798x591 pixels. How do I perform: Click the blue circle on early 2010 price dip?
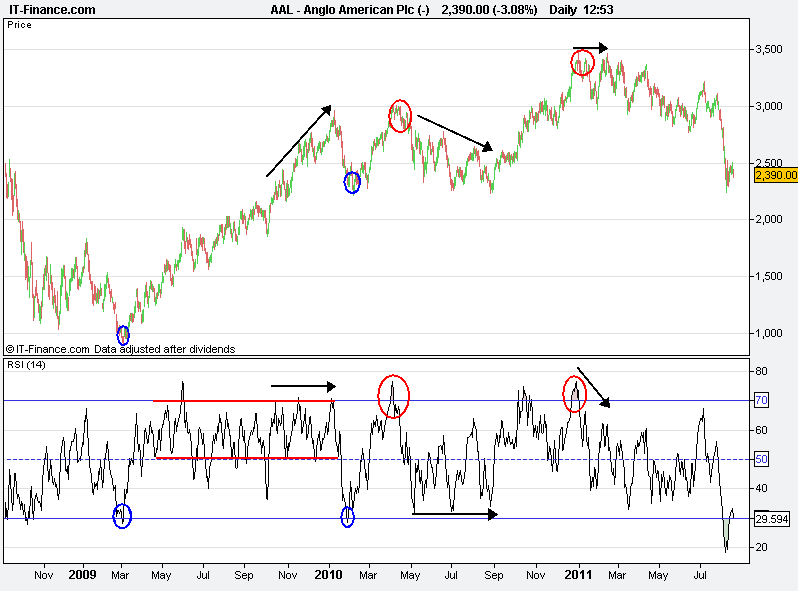[x=352, y=182]
